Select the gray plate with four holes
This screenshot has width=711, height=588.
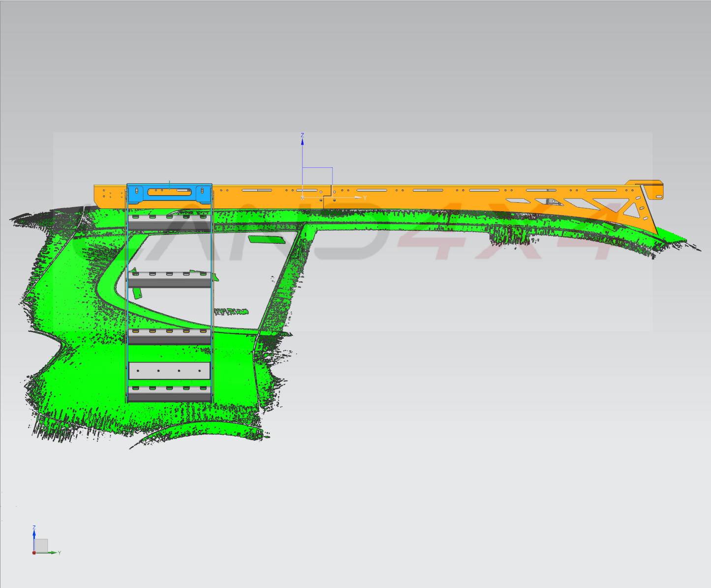pyautogui.click(x=169, y=371)
